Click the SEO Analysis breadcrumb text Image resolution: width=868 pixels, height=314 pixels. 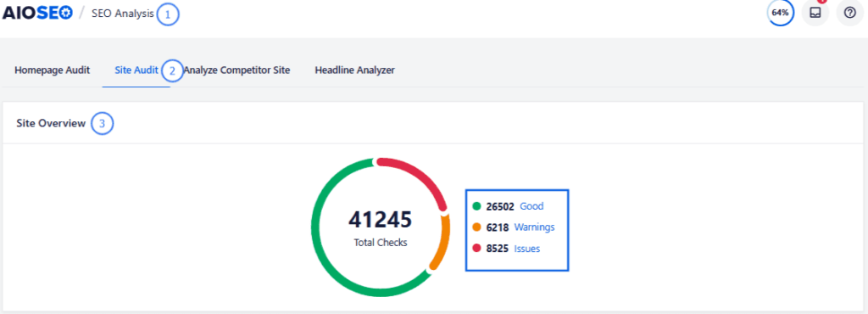coord(123,14)
